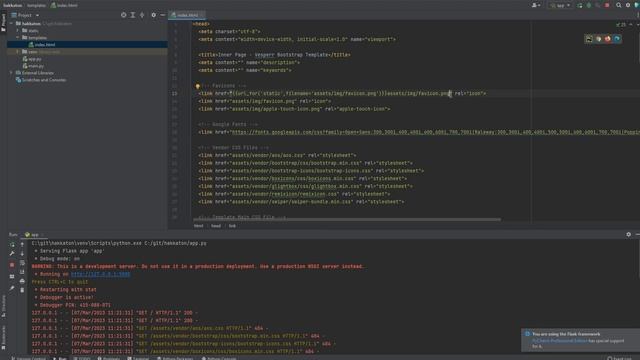The height and width of the screenshot is (360, 640).
Task: Click Debug app icon in top toolbar
Action: click(589, 5)
